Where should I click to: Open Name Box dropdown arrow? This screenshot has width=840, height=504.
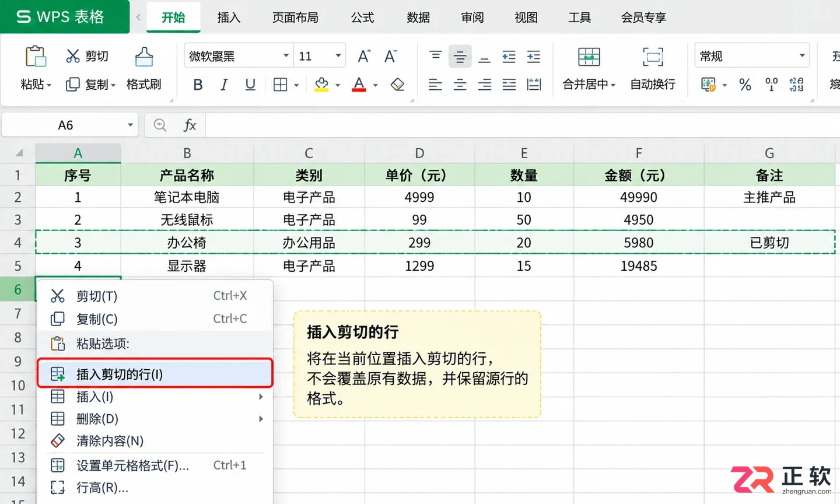[x=130, y=125]
